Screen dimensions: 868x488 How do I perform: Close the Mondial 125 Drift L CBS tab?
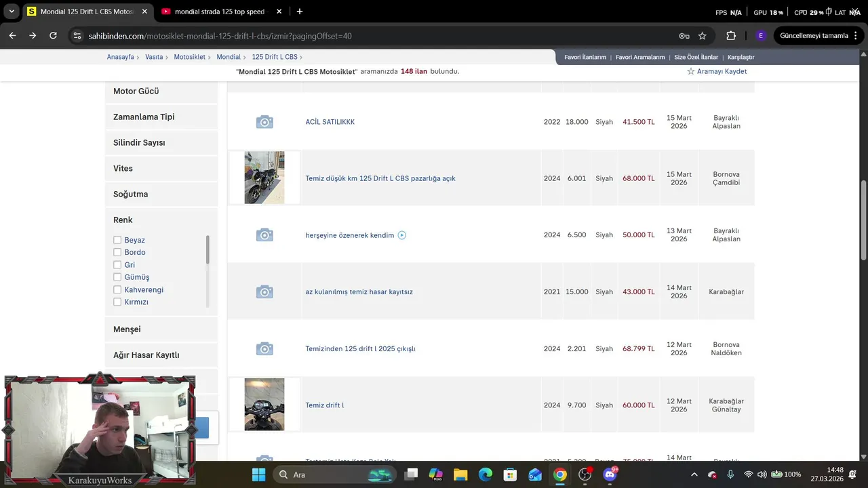pyautogui.click(x=144, y=12)
